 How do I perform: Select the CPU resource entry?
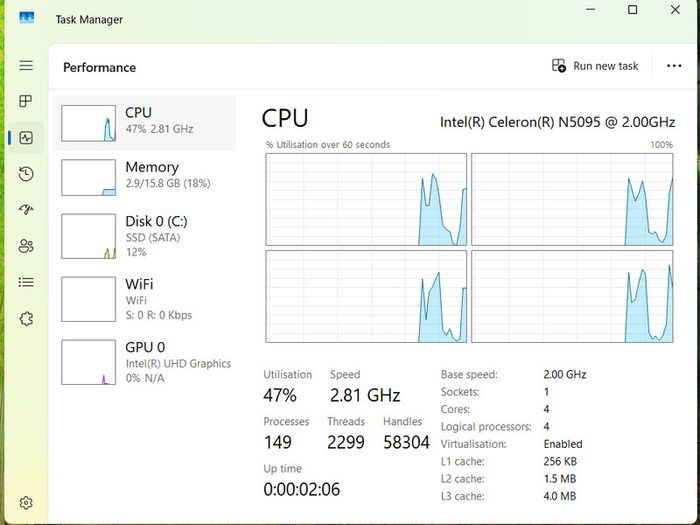pos(144,124)
